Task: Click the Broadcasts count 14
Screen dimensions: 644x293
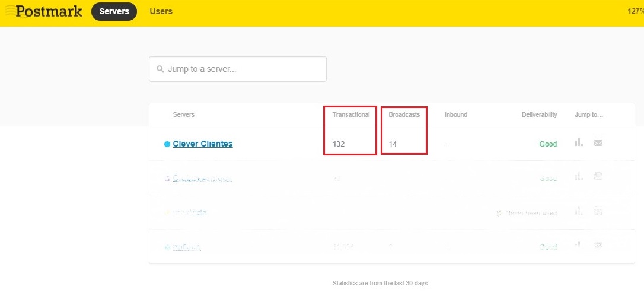Action: point(393,144)
